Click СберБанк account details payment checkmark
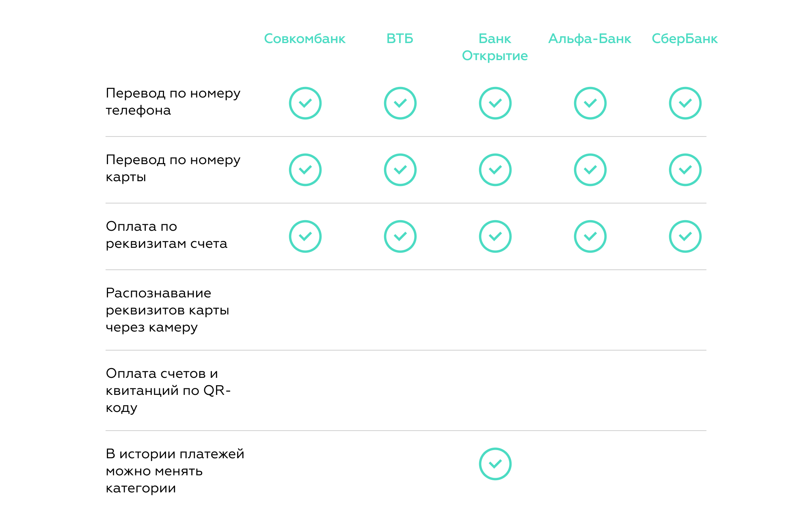 pos(685,236)
